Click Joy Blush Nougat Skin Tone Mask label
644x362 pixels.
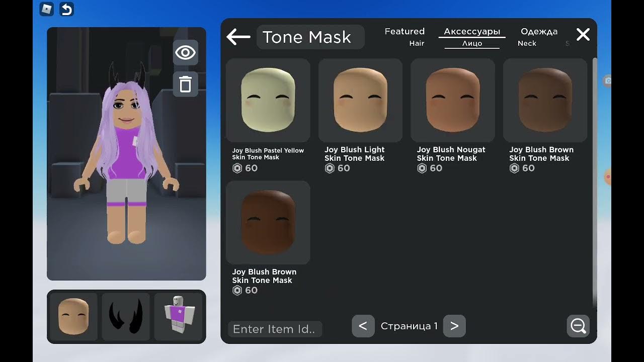451,154
